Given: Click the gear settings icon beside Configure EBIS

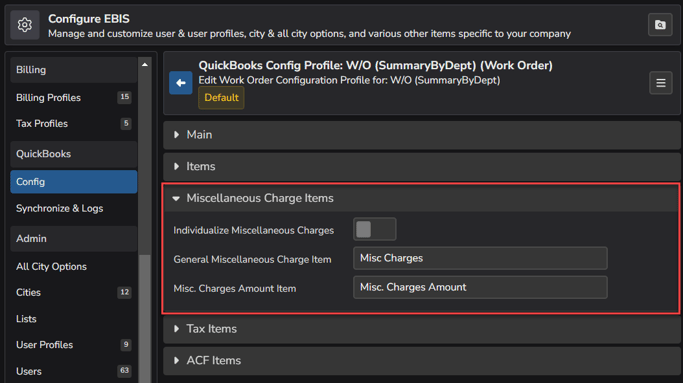Looking at the screenshot, I should (x=25, y=25).
